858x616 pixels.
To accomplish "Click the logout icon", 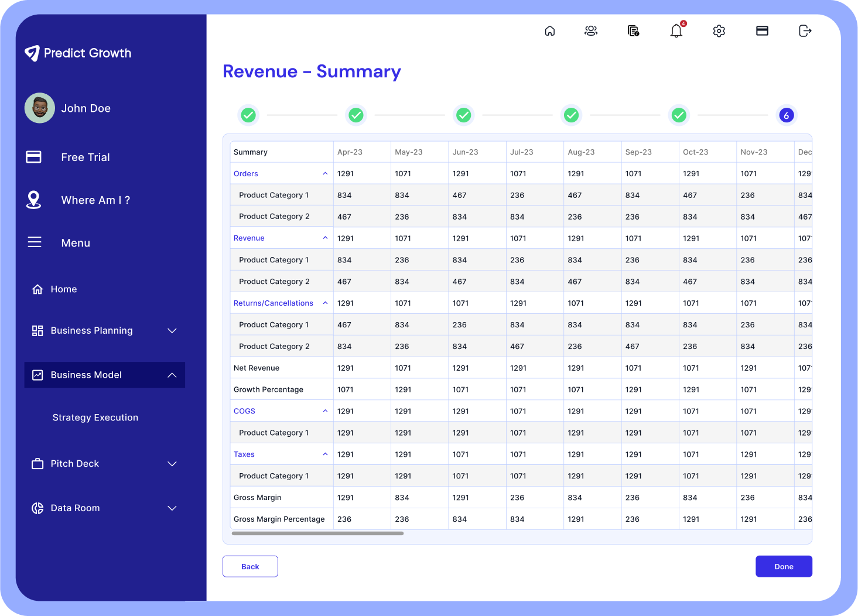I will 805,31.
